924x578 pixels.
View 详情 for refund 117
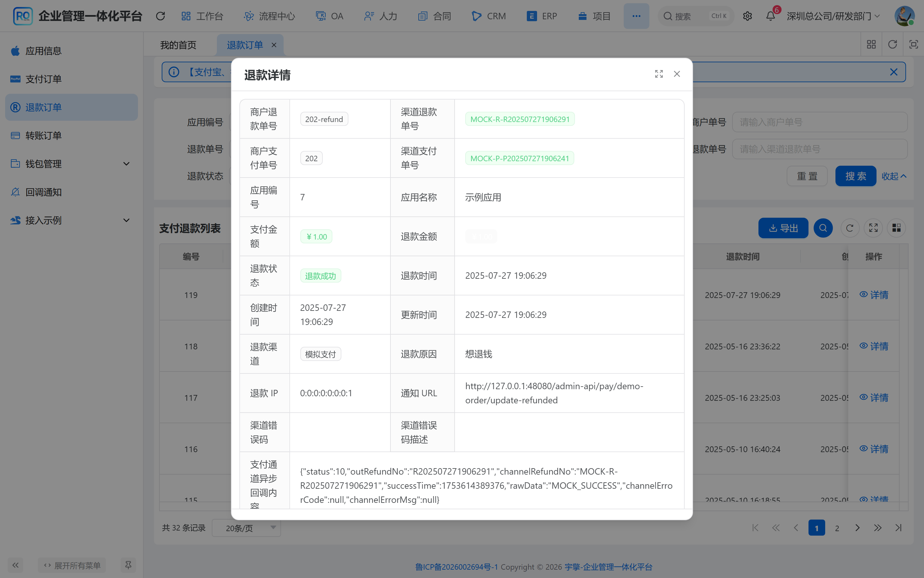874,398
